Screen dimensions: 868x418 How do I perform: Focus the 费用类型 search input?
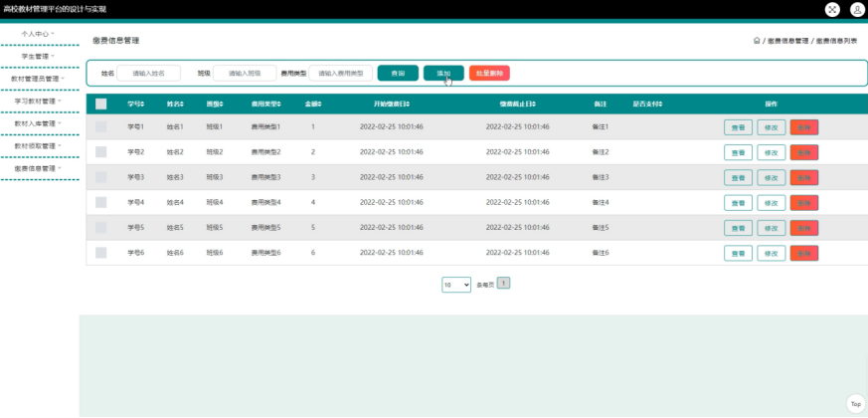340,74
